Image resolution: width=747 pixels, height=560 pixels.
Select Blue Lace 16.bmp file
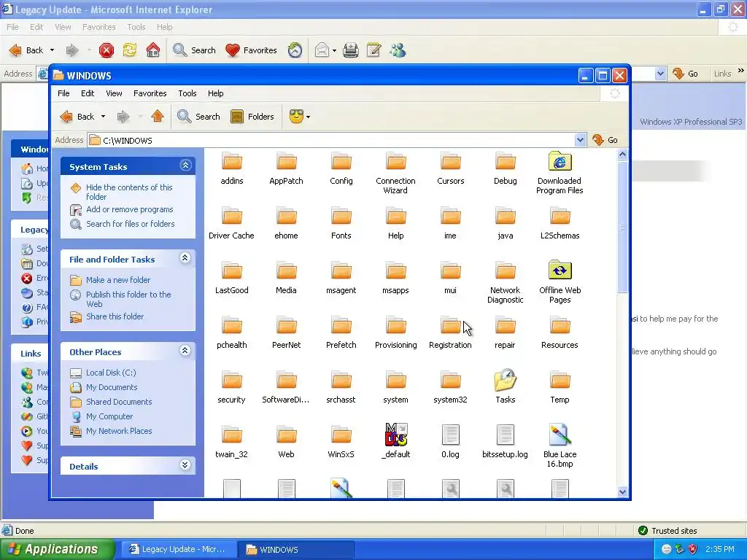tap(560, 447)
